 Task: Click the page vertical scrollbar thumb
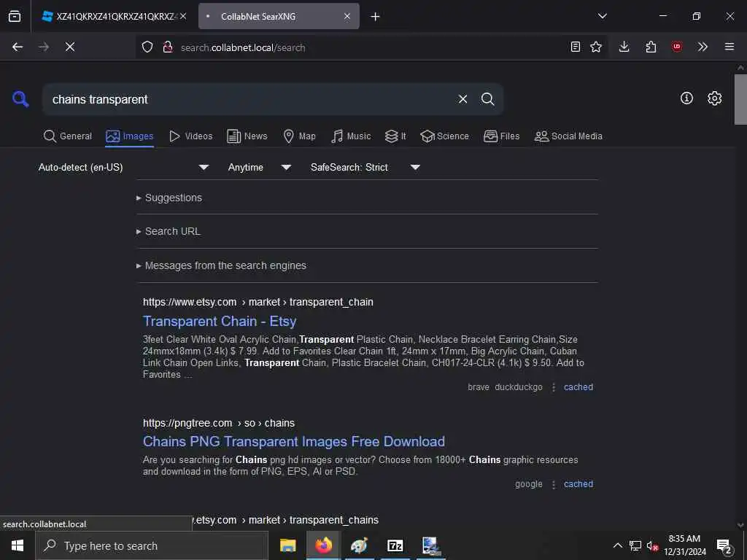pyautogui.click(x=740, y=99)
